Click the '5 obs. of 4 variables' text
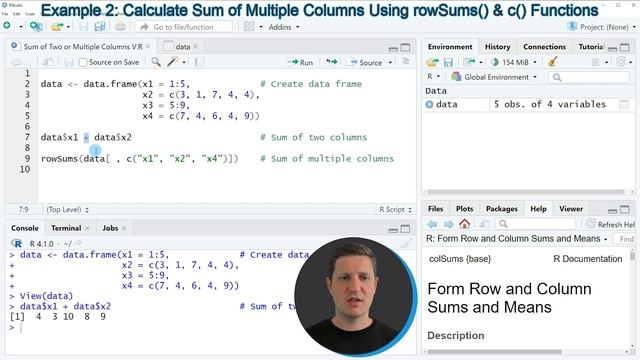This screenshot has height=360, width=640. coord(549,104)
